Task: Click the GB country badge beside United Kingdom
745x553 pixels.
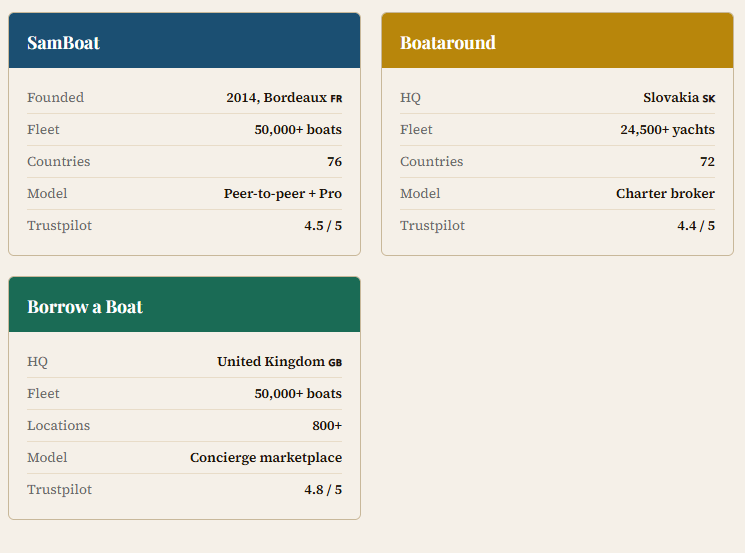Action: (336, 362)
